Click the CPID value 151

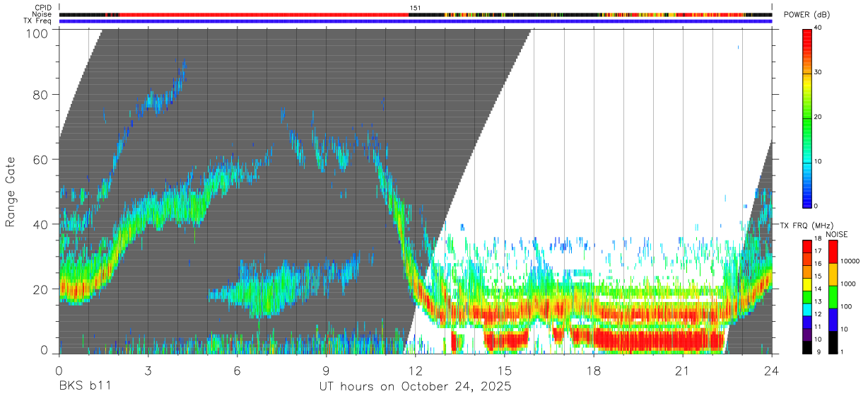point(415,8)
